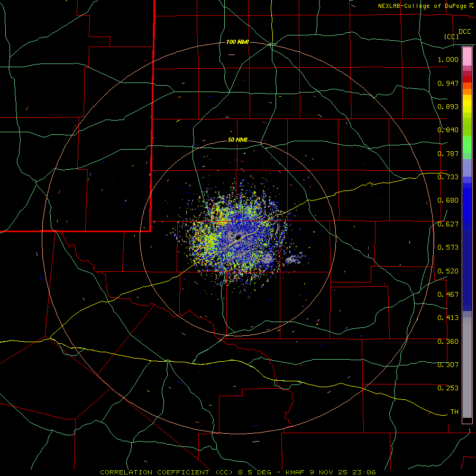Click the 0.520 scale value
This screenshot has width=476, height=476.
pyautogui.click(x=448, y=271)
